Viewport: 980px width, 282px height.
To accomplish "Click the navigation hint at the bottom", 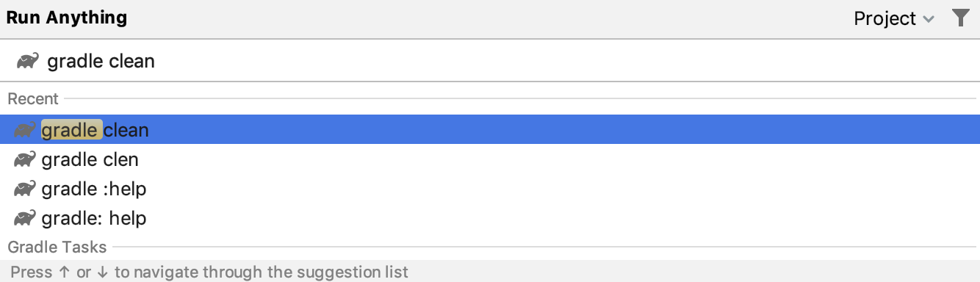I will pyautogui.click(x=209, y=272).
